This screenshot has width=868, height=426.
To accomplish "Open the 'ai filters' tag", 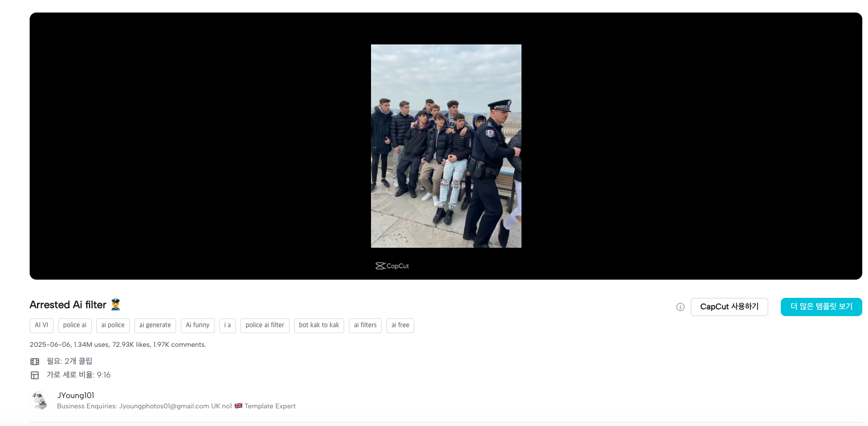I will [x=365, y=326].
